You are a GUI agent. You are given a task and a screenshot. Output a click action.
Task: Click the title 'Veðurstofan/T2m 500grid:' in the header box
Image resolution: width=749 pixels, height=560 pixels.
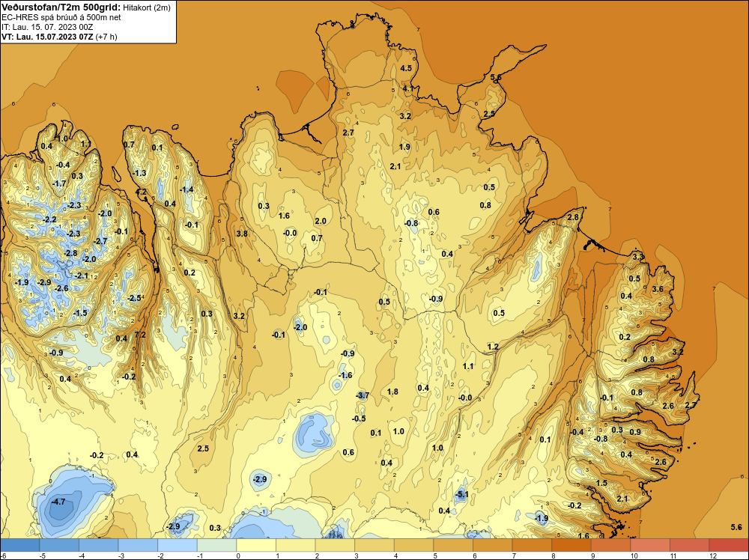[61, 7]
